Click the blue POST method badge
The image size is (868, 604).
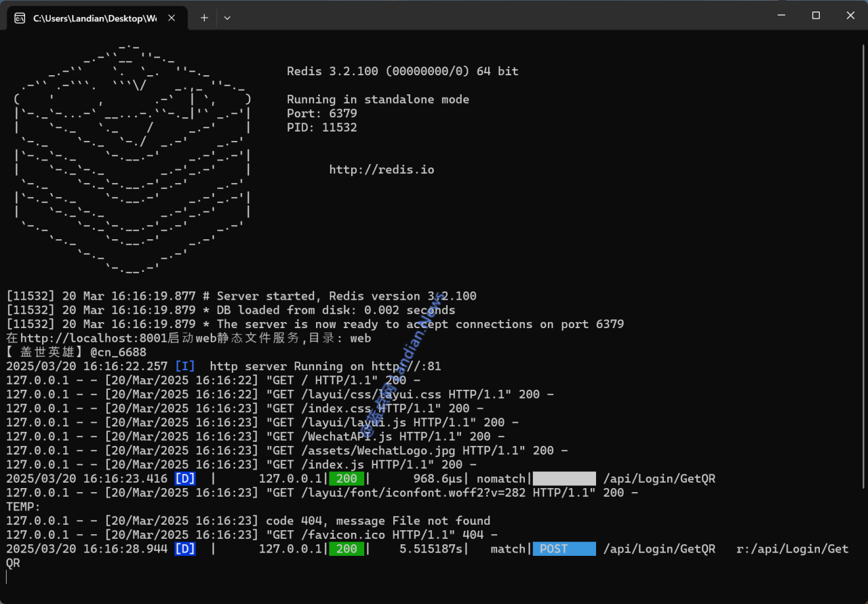coord(564,549)
